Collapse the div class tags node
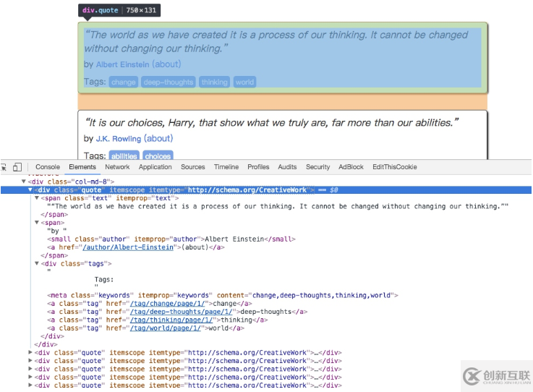 [x=37, y=263]
